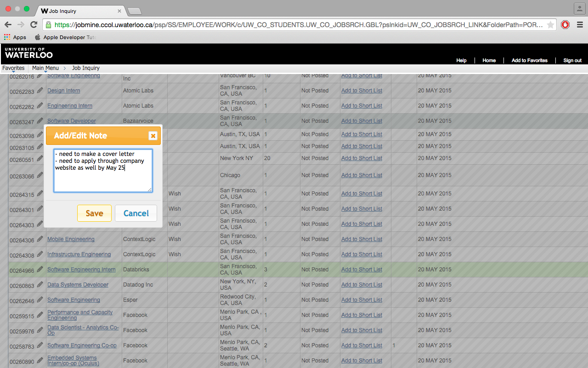Sign out of JobMine
The image size is (588, 368).
coord(572,60)
